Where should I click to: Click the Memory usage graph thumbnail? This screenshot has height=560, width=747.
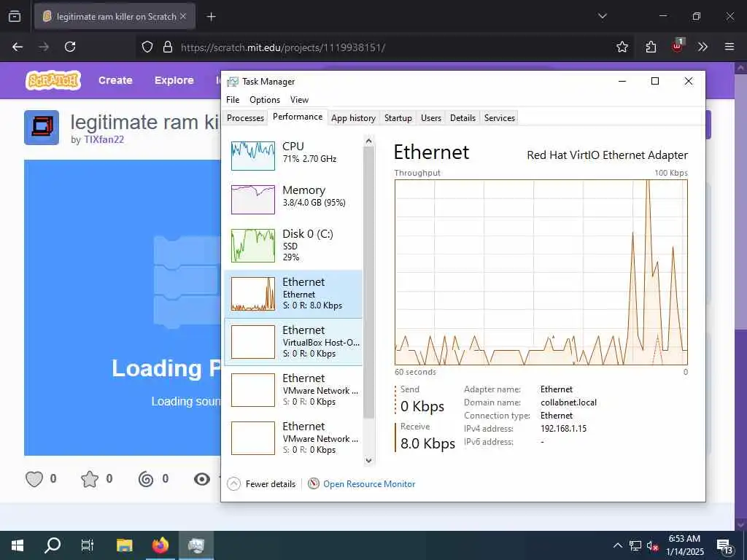(x=253, y=200)
